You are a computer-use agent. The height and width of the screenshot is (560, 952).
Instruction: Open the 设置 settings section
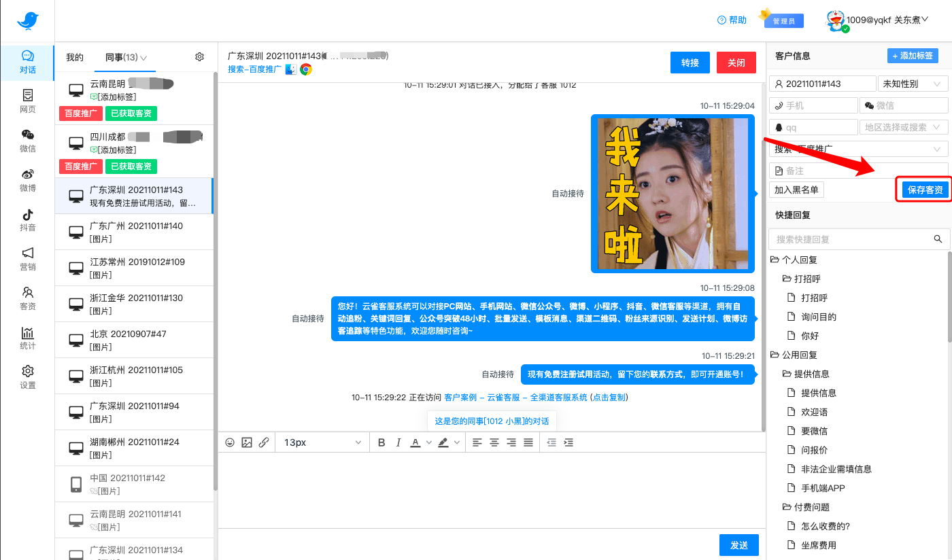tap(27, 377)
